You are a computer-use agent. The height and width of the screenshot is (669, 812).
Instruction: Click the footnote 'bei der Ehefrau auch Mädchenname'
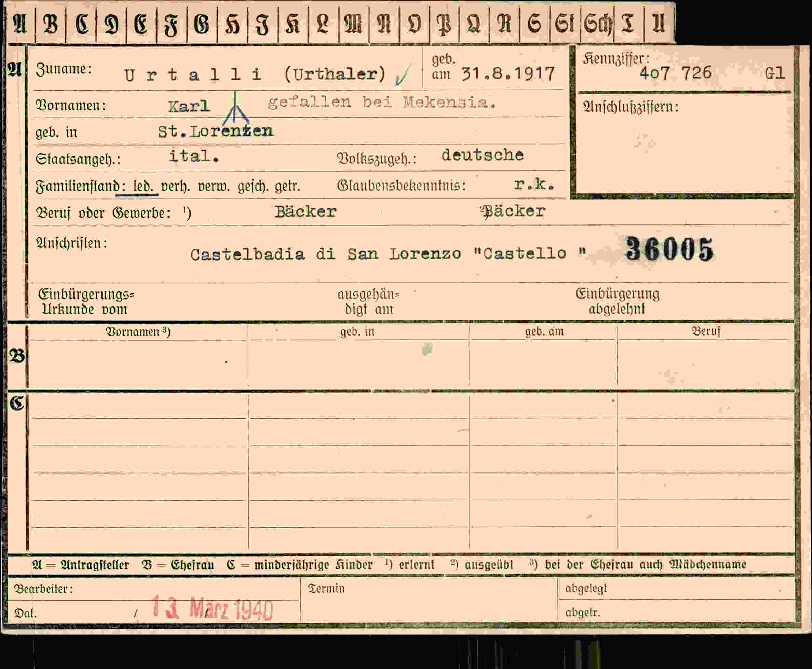tap(646, 564)
